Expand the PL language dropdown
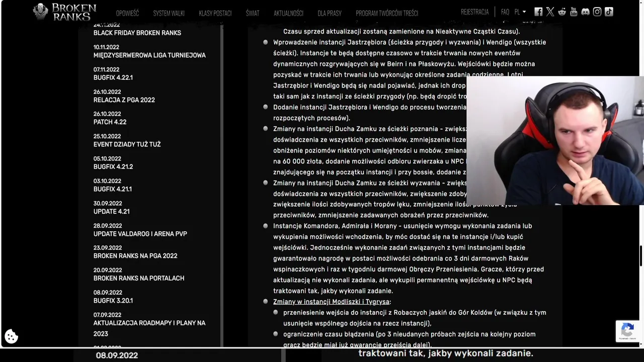This screenshot has width=644, height=362. (520, 12)
